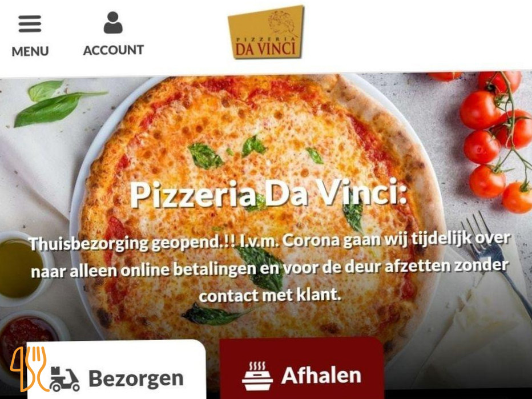
Task: Switch to the Afhalen pickup tab
Action: 301,369
